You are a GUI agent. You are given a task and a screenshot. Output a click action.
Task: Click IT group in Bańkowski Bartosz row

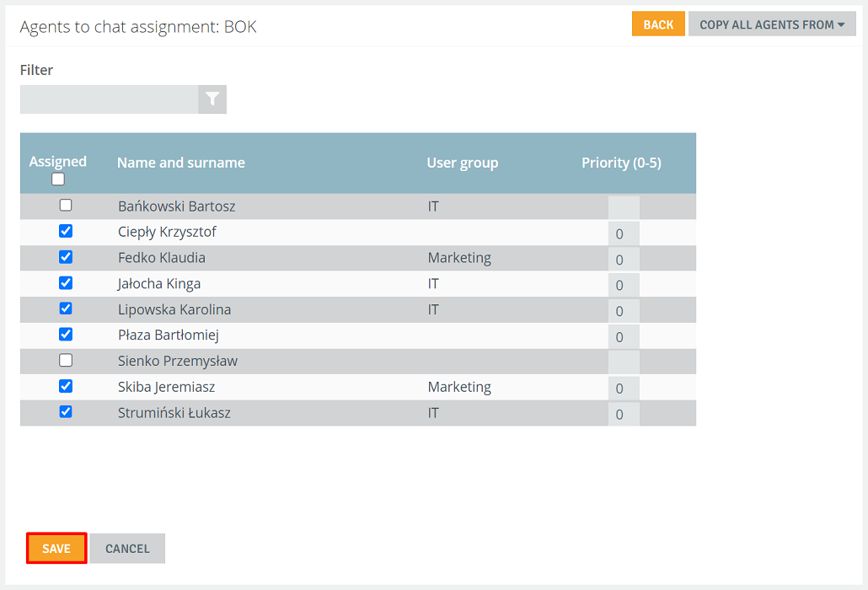[x=433, y=206]
